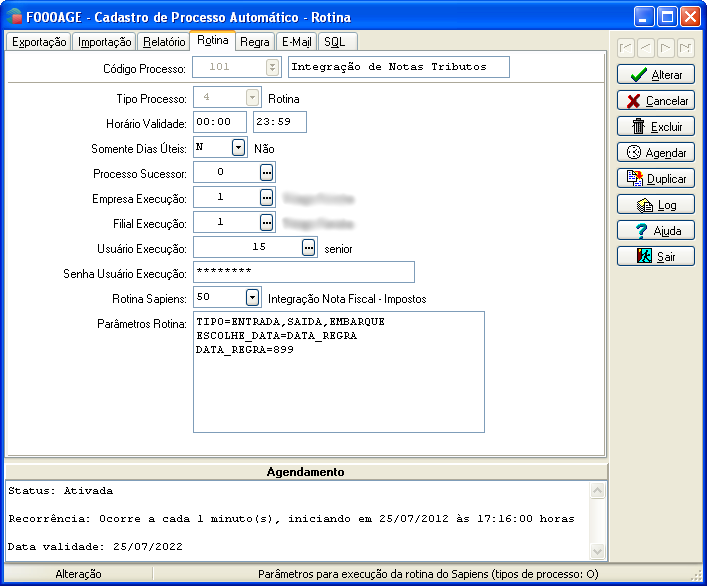
Task: Expand the Tipo Processo dropdown
Action: (x=252, y=97)
